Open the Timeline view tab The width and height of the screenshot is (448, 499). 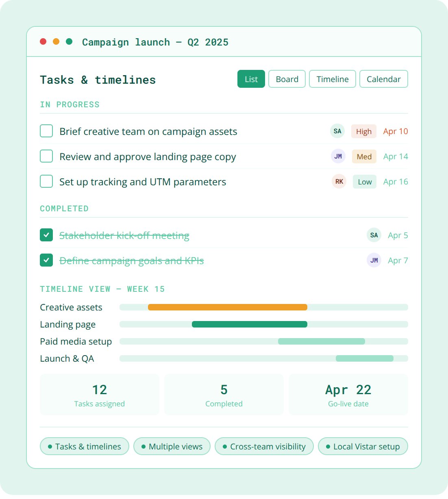click(332, 79)
